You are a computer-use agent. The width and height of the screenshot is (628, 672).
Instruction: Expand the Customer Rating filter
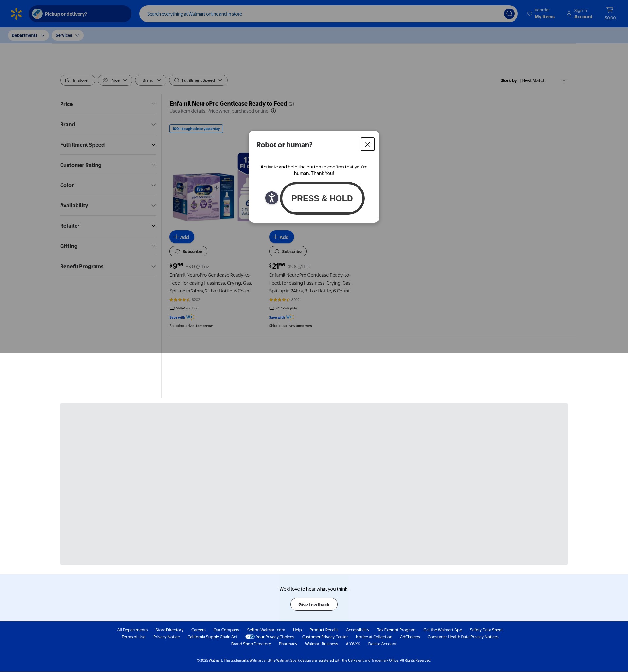point(108,165)
